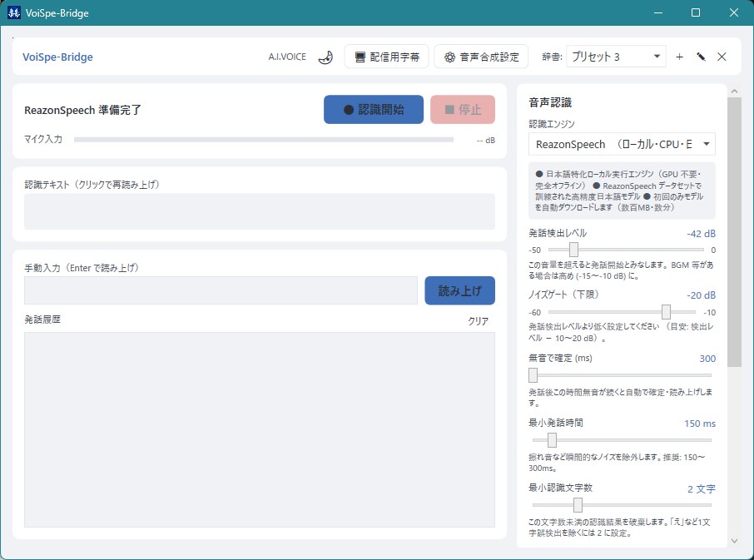Click the 手動入力 manual input text field

221,290
